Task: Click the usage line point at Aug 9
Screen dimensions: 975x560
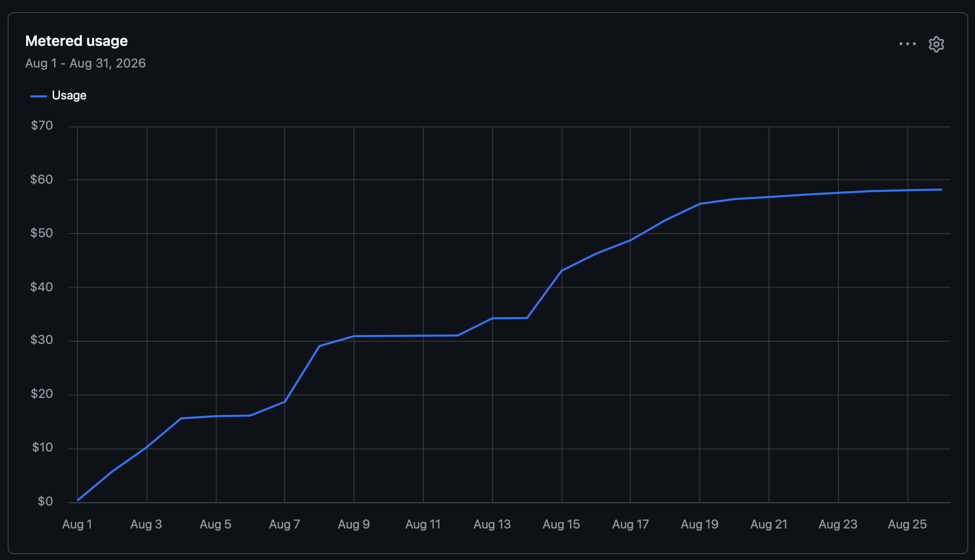Action: pos(354,336)
